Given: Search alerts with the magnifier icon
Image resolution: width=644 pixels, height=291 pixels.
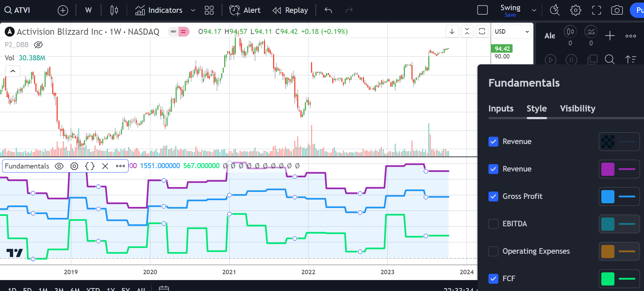Looking at the screenshot, I should [610, 59].
